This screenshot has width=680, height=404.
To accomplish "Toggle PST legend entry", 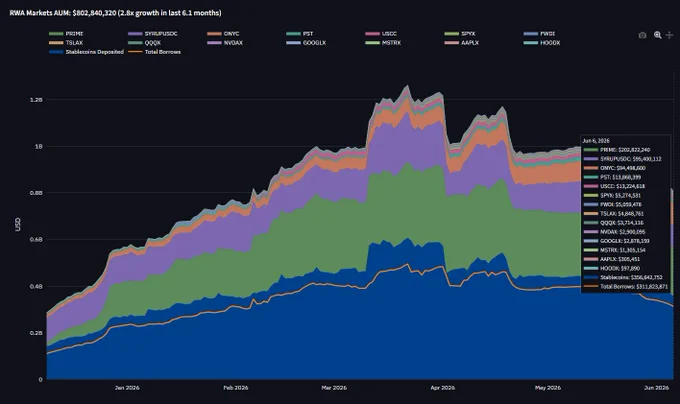I will [x=300, y=34].
